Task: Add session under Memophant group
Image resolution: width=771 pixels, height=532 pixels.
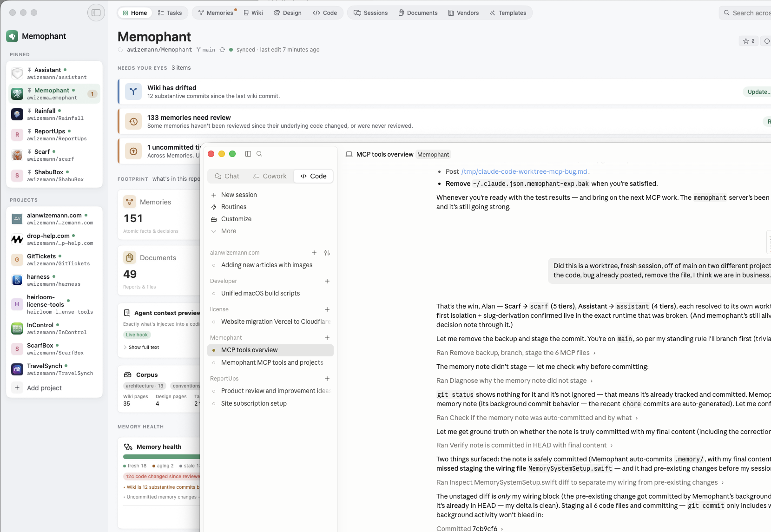Action: (x=327, y=338)
